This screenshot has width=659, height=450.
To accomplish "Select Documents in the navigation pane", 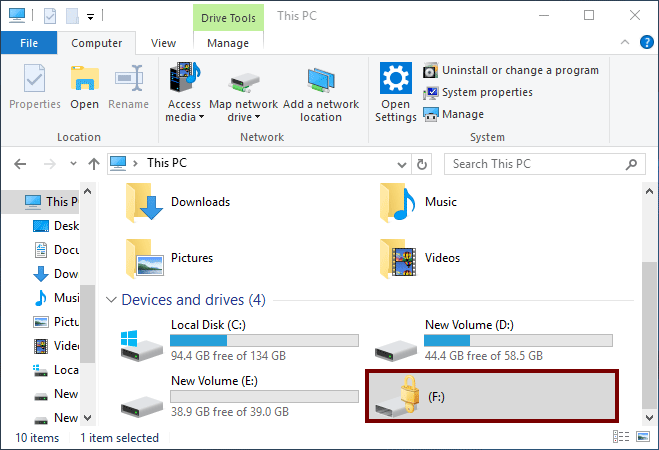I will tap(55, 250).
